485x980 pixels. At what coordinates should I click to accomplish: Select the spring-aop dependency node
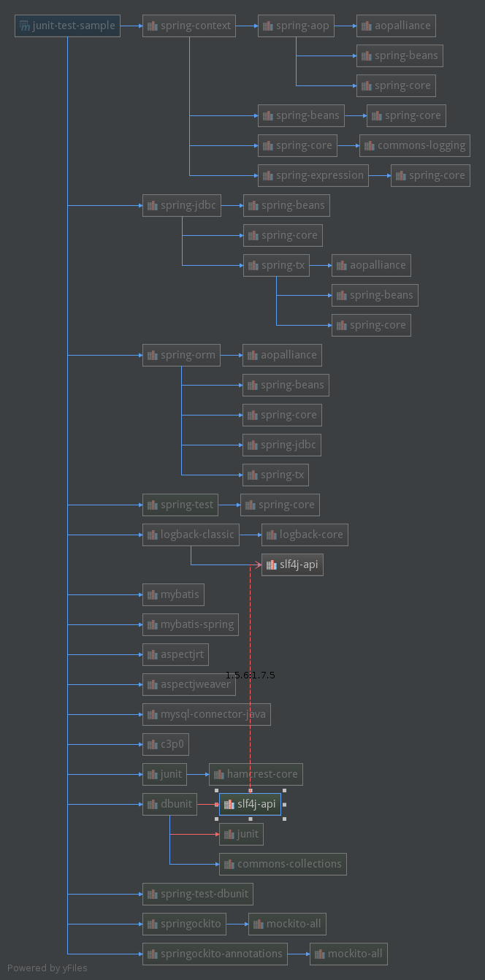click(297, 26)
